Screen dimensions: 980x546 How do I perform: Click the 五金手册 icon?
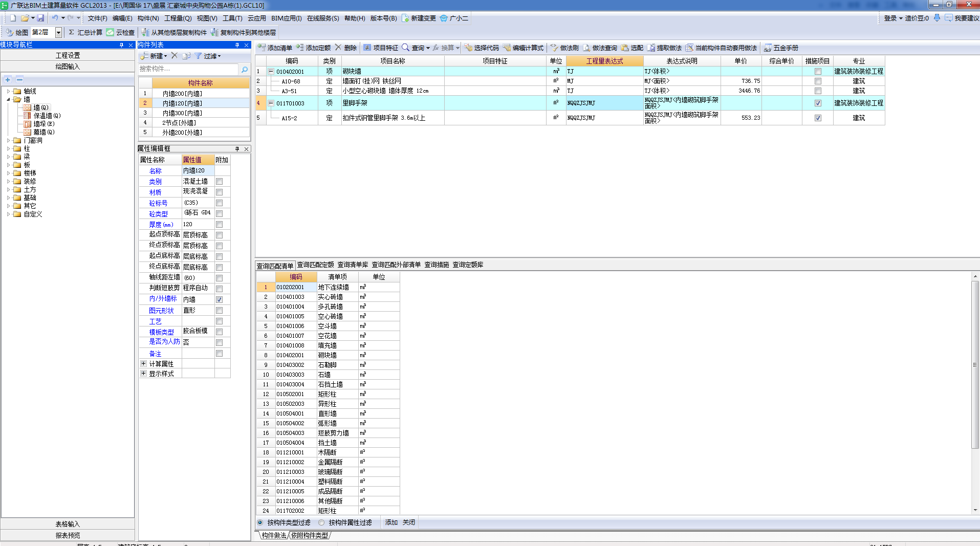(x=768, y=48)
